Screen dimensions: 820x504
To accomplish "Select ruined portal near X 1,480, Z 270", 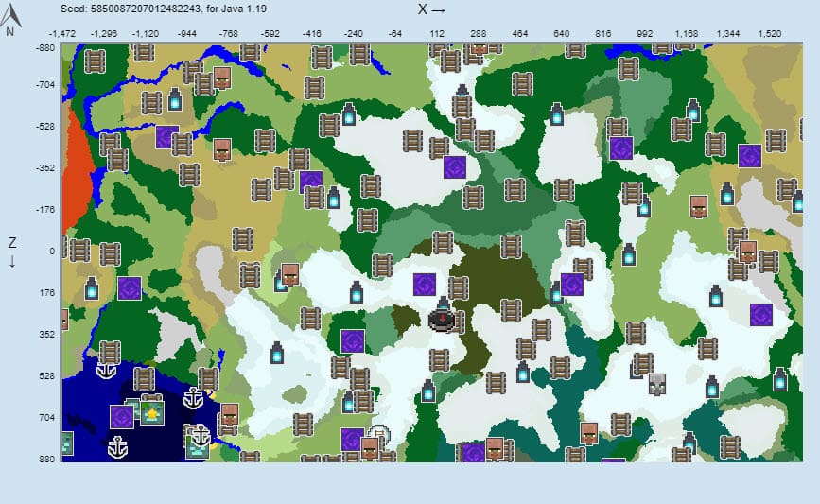I will pos(761,315).
